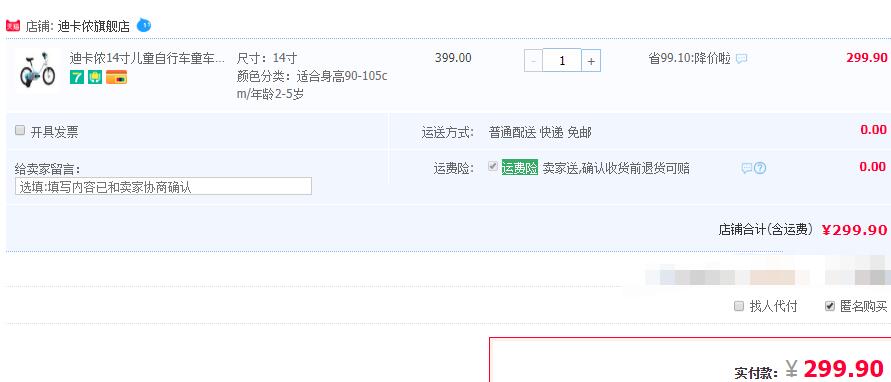Click the 实付款 total amount 299.90
891x382 pixels.
click(843, 368)
